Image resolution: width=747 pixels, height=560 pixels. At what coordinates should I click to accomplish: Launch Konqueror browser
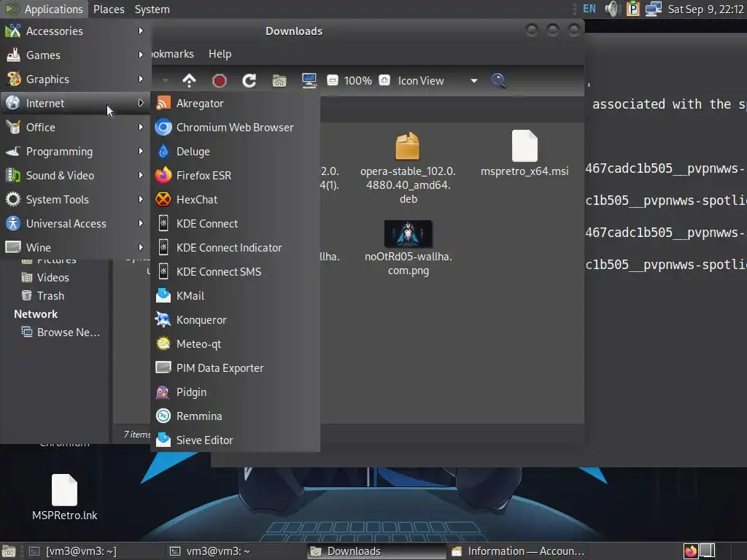point(235,319)
